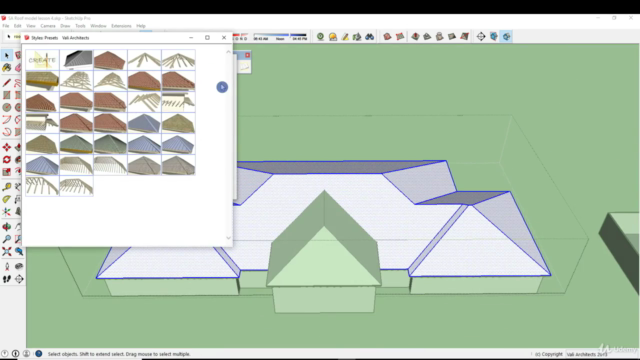This screenshot has width=640, height=360.
Task: Click the presets dialog scroll-down arrow
Action: coord(228,238)
